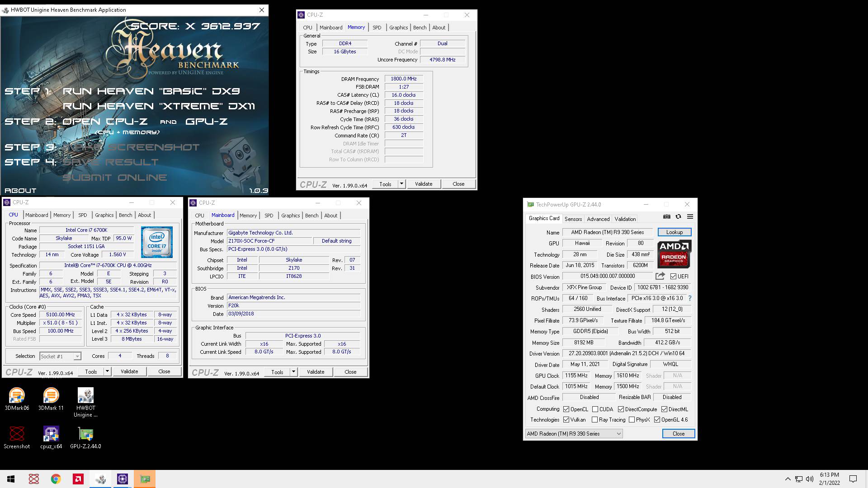The width and height of the screenshot is (868, 488).
Task: Open the Screenshot desktop shortcut
Action: [x=17, y=437]
